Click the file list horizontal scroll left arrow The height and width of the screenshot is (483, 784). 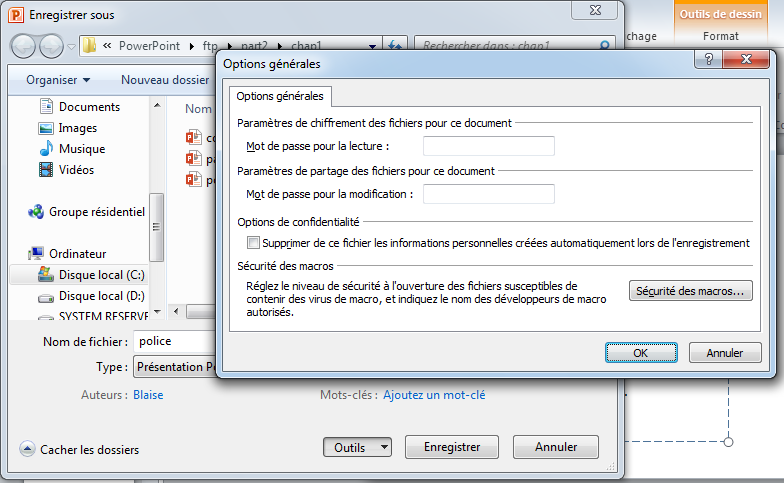176,311
